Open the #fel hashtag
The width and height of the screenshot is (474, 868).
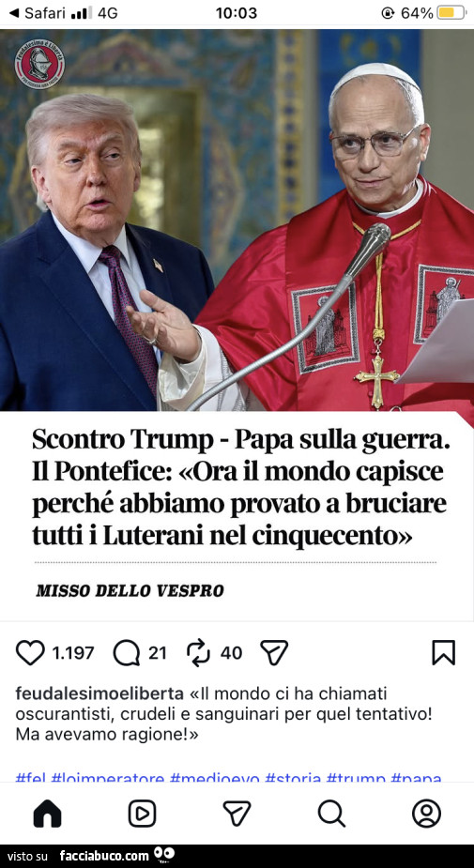31,778
